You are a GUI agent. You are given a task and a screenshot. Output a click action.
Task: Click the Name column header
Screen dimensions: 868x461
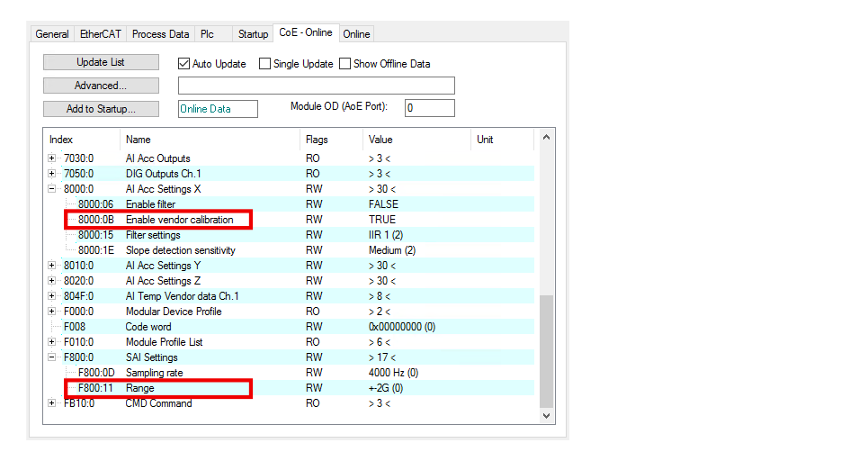(210, 140)
